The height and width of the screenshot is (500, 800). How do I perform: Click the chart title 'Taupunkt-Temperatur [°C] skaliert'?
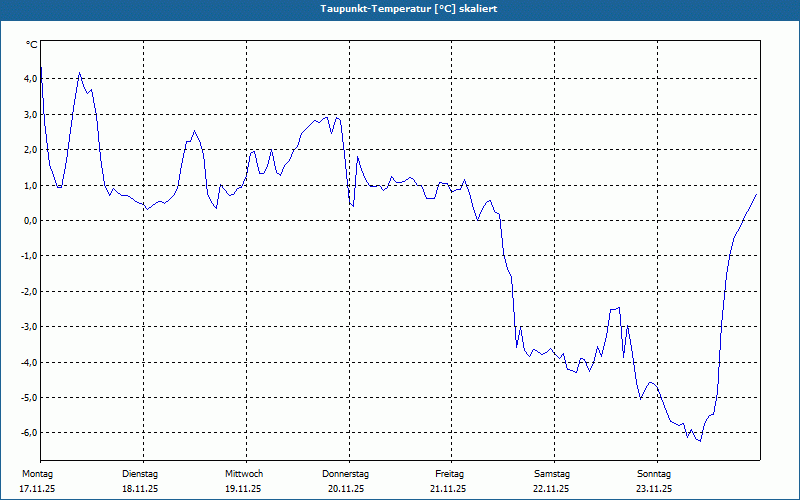409,9
